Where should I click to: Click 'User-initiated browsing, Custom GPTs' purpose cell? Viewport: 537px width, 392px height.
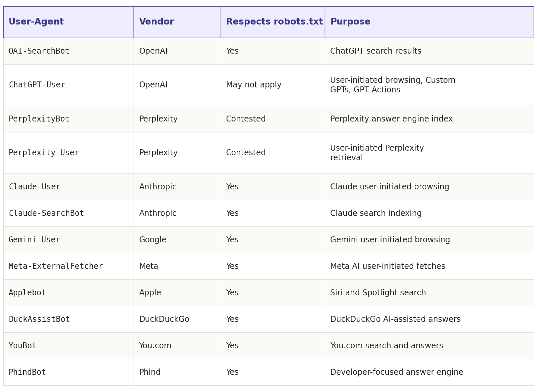point(429,85)
